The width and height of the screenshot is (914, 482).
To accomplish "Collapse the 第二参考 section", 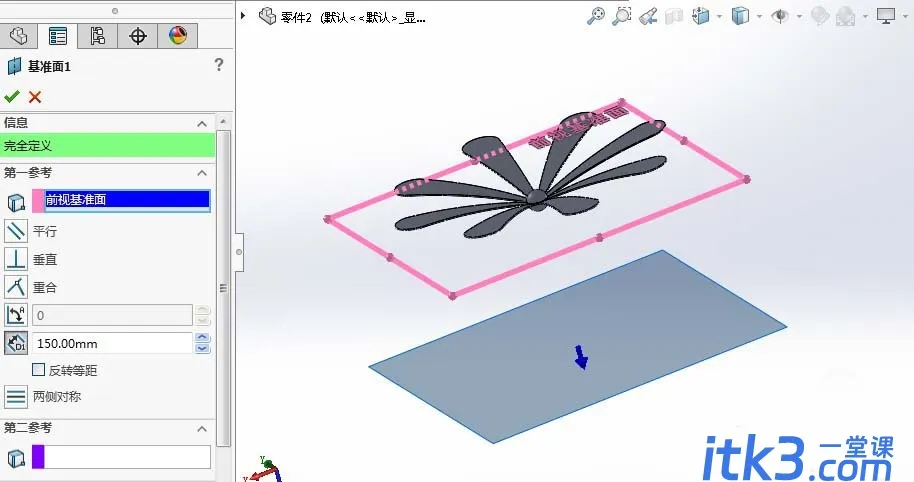I will point(202,429).
